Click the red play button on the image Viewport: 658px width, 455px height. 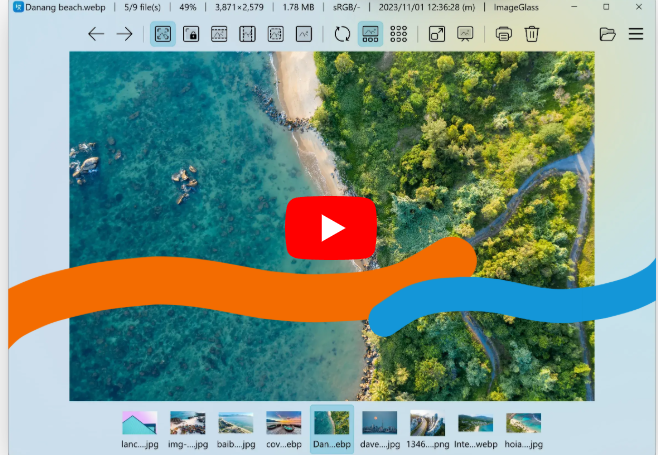point(331,228)
